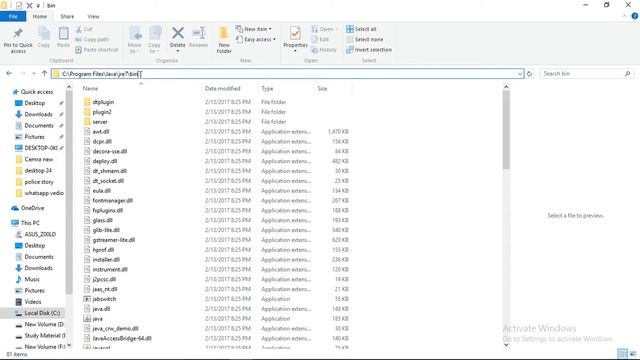Screen dimensions: 640x360
Task: Click in the address bar path
Action: tap(287, 74)
